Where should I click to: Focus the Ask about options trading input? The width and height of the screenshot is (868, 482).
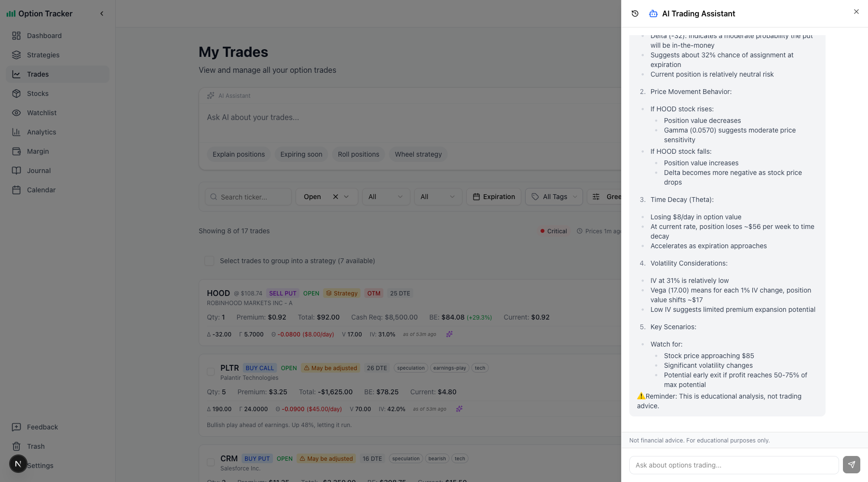[x=733, y=465]
